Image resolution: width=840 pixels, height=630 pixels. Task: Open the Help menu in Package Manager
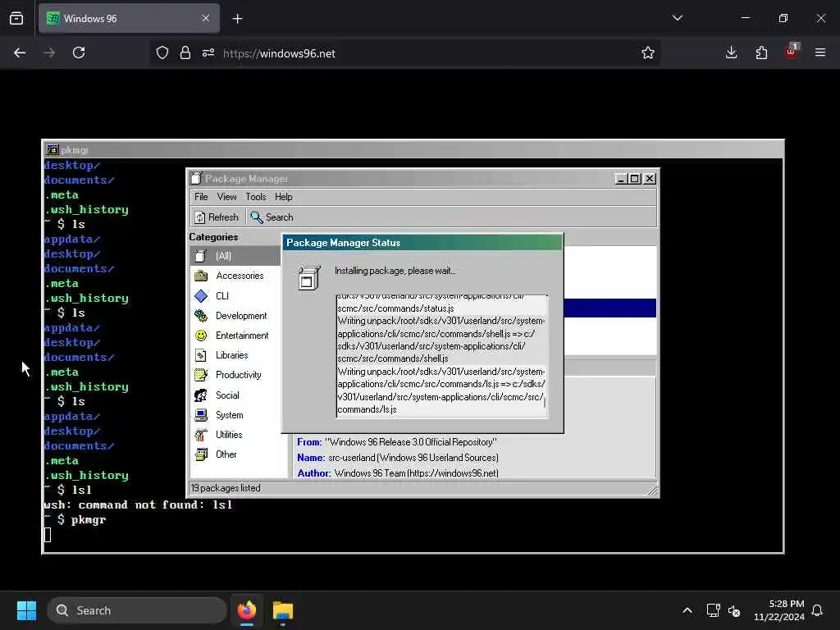(283, 197)
